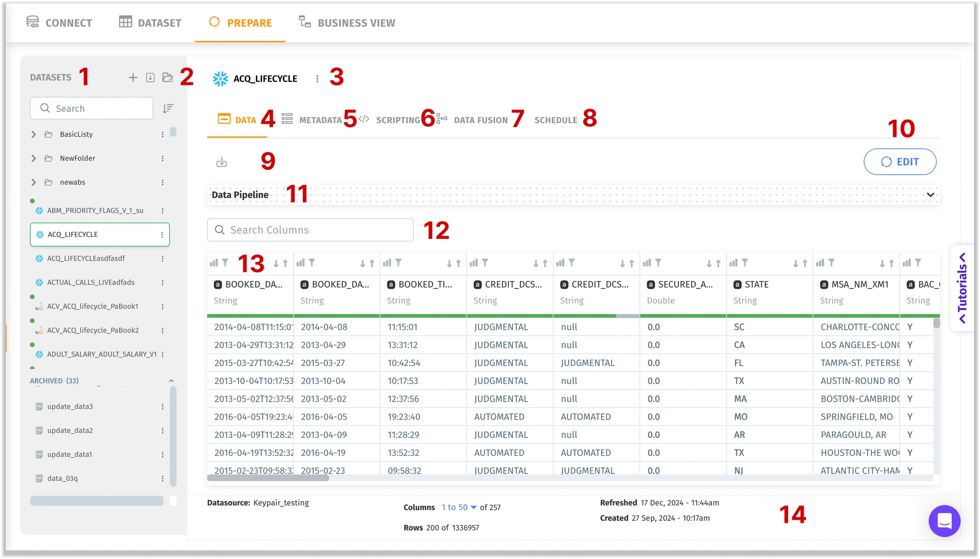Open the Tutorials side panel
Screen dimensions: 980x559
pos(962,288)
